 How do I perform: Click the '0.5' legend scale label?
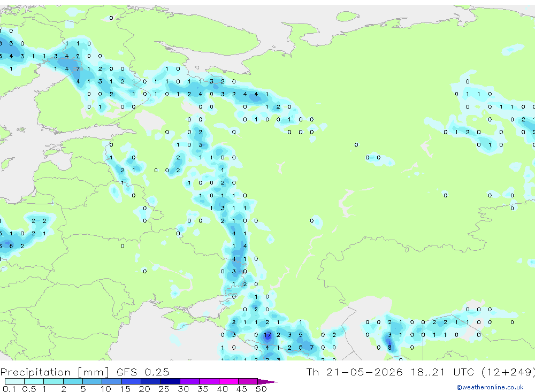[29, 389]
